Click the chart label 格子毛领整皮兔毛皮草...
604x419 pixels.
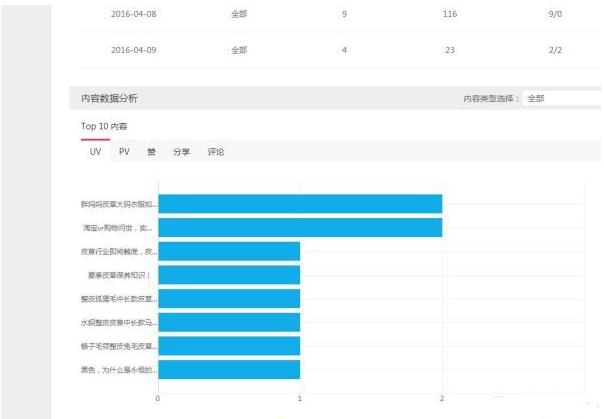click(119, 346)
